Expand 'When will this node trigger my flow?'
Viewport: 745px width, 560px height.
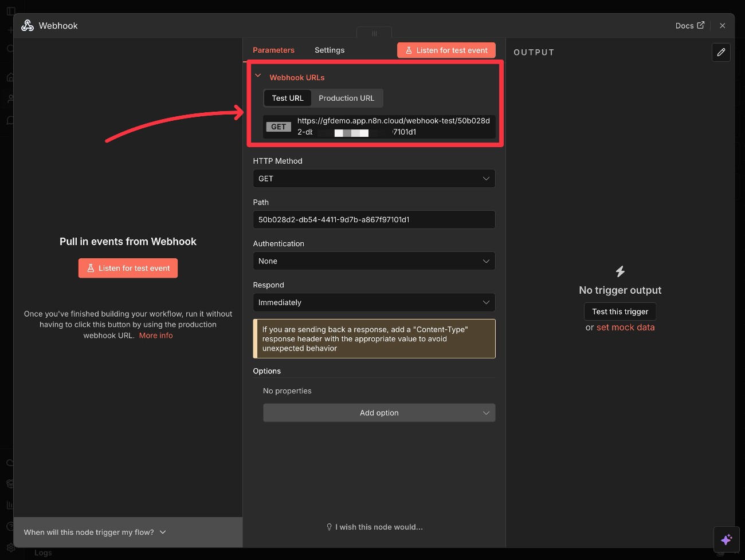pos(94,532)
